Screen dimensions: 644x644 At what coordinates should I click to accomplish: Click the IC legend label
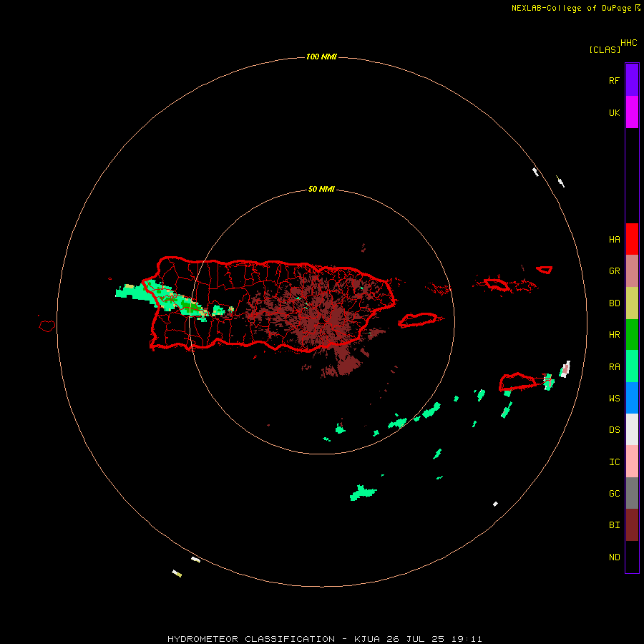614,462
